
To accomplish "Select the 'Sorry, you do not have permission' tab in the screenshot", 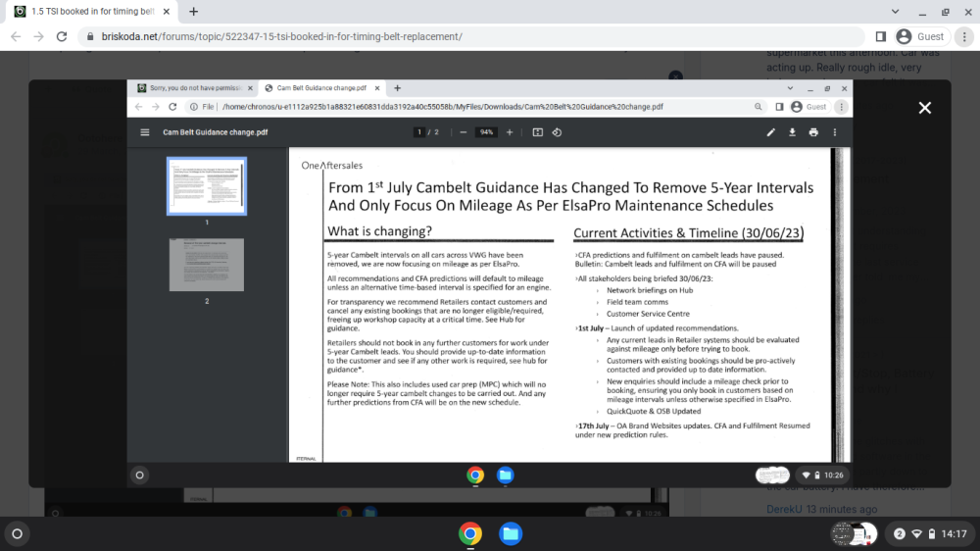I will pyautogui.click(x=194, y=88).
